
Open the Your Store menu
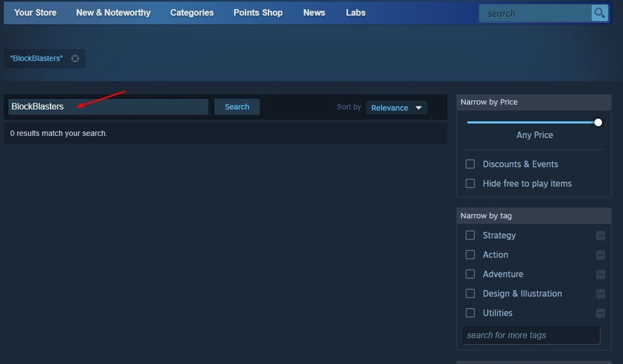(35, 12)
